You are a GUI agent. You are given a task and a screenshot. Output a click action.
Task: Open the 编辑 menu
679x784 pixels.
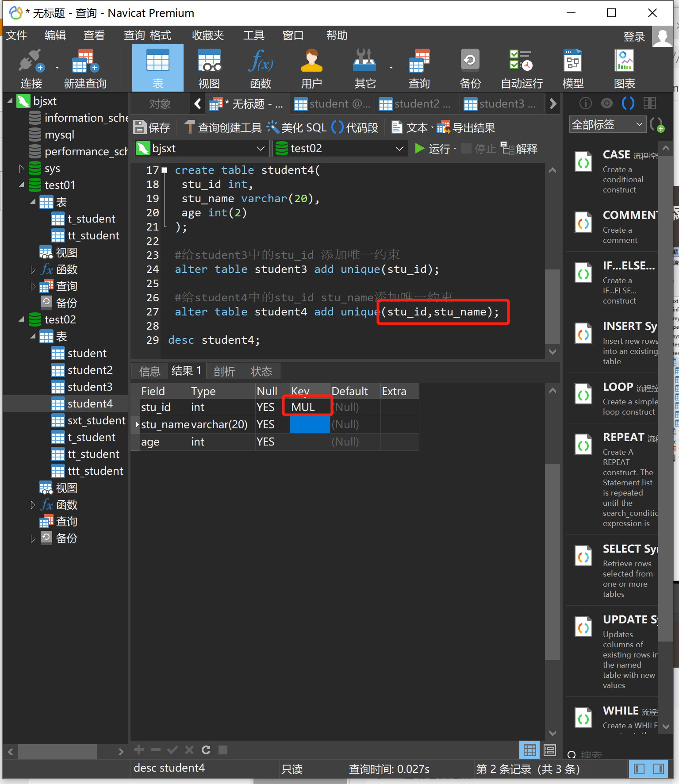click(x=55, y=35)
